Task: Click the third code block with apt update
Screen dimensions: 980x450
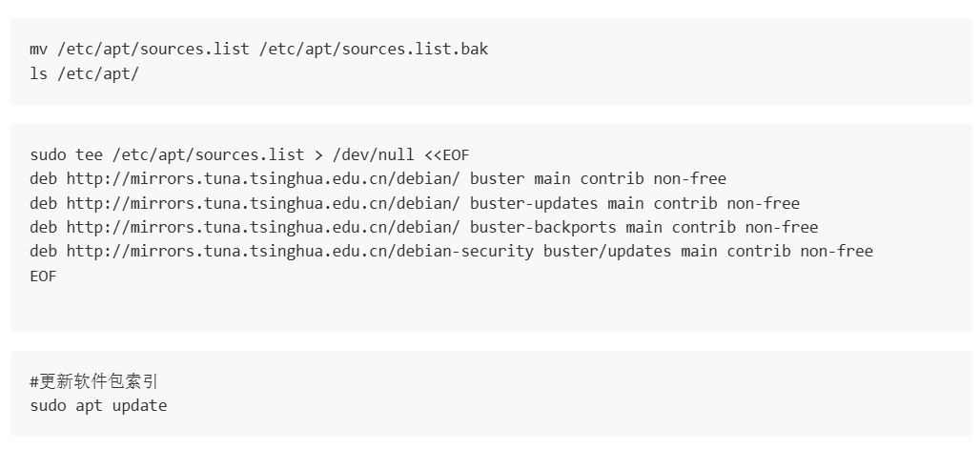Action: coord(491,394)
